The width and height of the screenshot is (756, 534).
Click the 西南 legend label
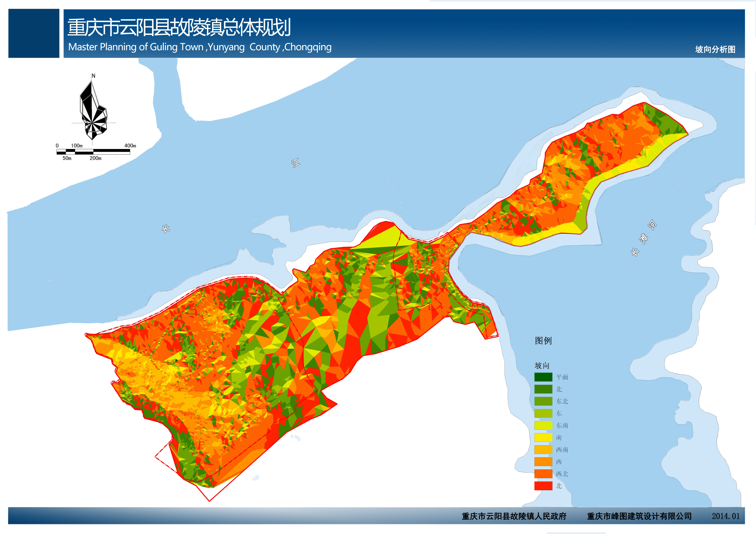coord(562,450)
